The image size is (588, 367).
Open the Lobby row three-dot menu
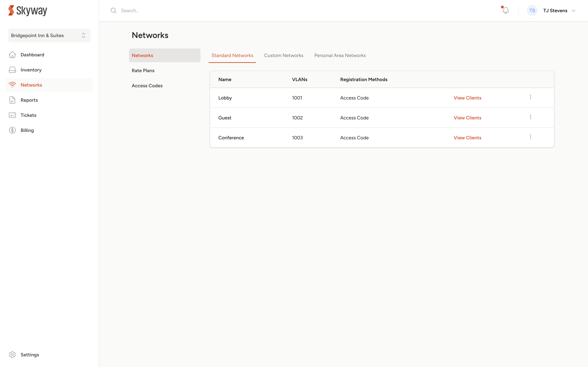pyautogui.click(x=530, y=97)
